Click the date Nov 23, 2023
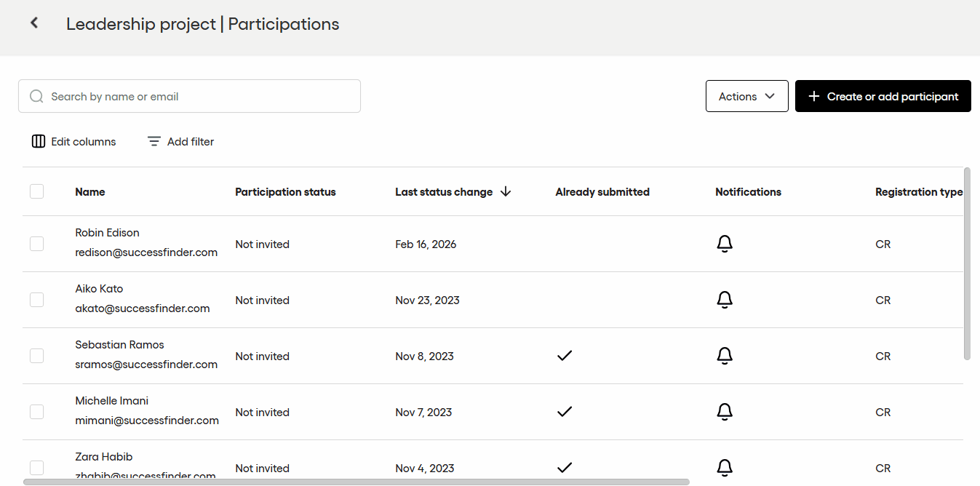The image size is (980, 486). [x=427, y=300]
